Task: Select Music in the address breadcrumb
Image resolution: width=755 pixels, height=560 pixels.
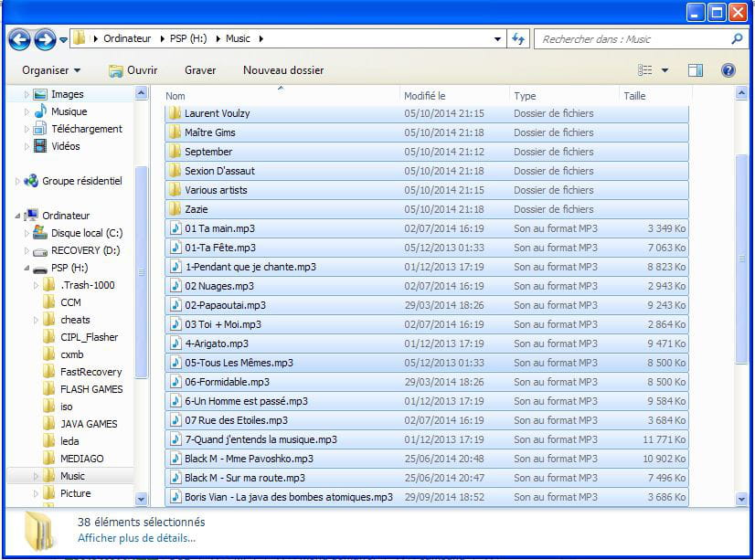Action: [238, 38]
